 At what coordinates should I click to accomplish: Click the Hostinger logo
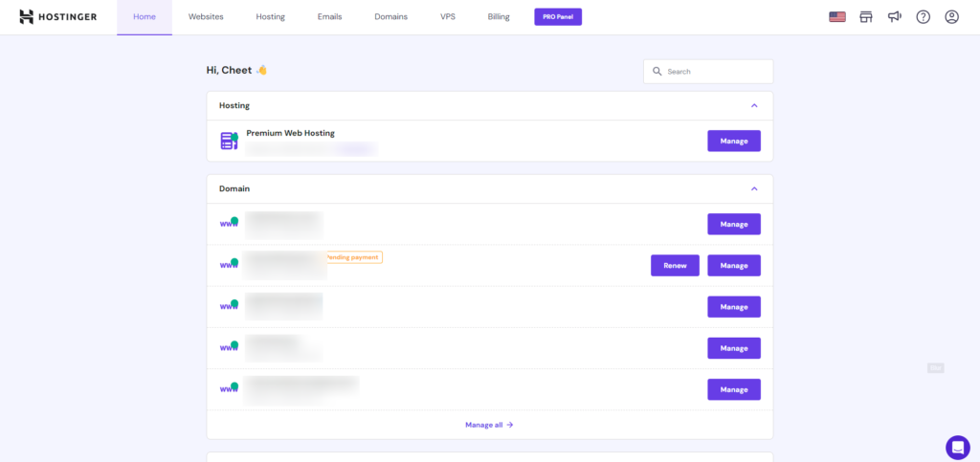click(x=57, y=17)
